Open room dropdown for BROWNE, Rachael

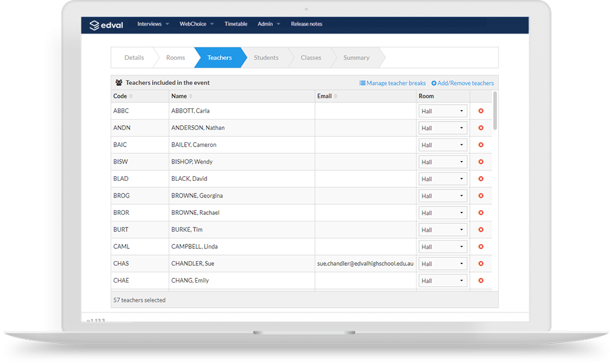442,213
